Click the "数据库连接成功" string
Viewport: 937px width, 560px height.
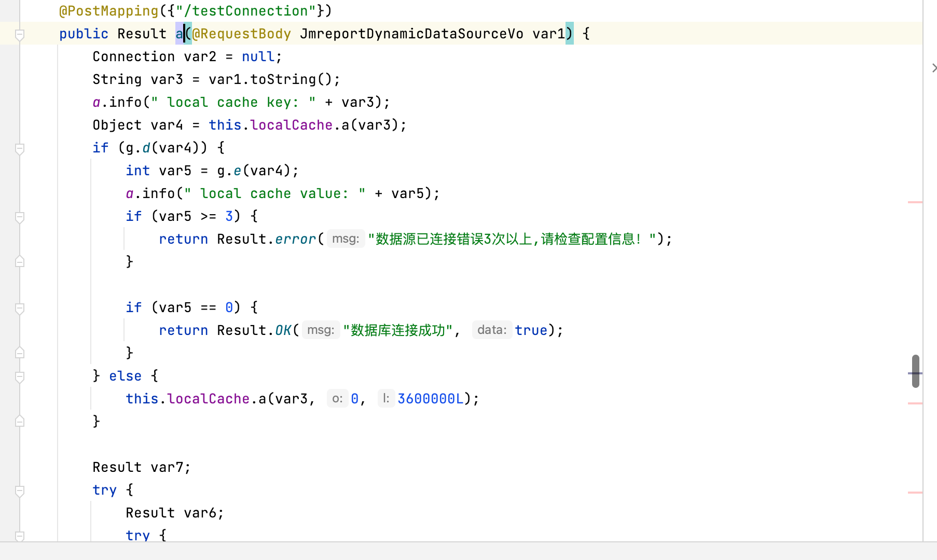pyautogui.click(x=398, y=330)
